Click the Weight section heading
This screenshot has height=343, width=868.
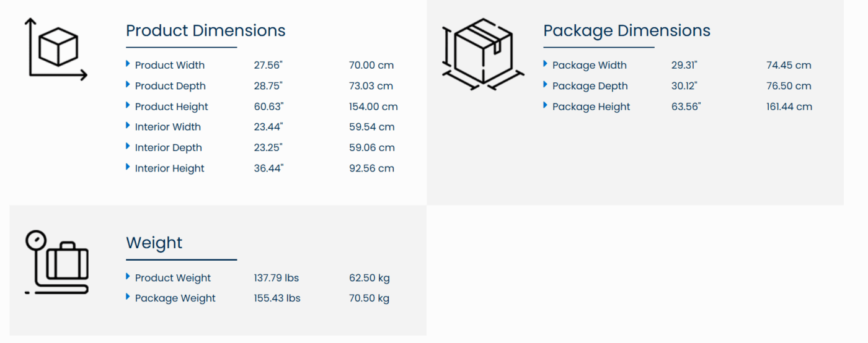click(x=154, y=243)
